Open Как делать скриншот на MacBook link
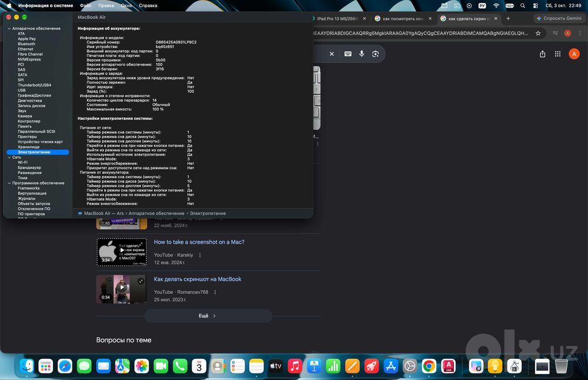This screenshot has width=588, height=380. click(x=197, y=279)
